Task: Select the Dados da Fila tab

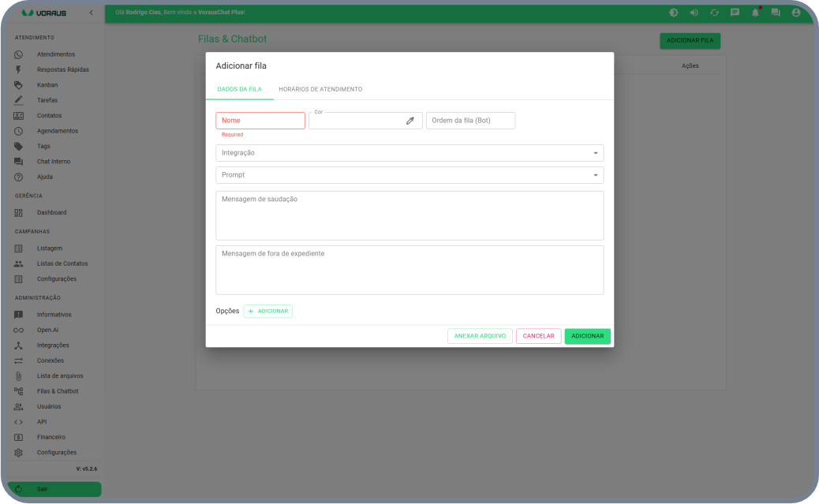Action: coord(239,89)
